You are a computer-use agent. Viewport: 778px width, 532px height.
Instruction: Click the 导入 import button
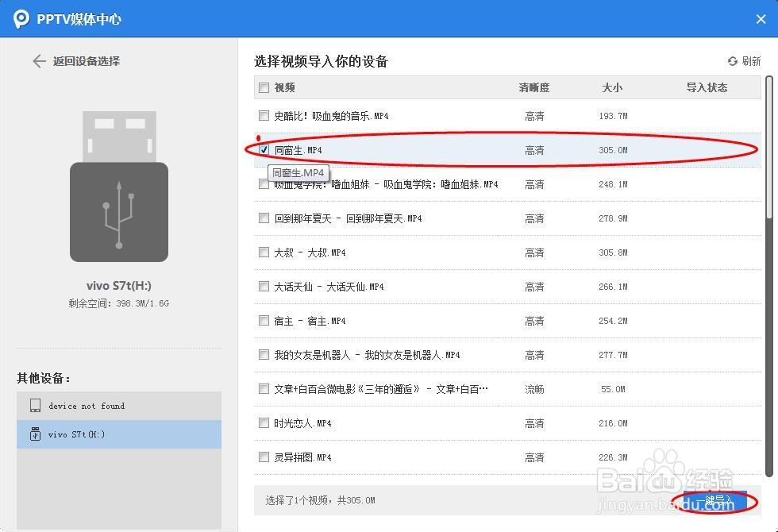[717, 500]
